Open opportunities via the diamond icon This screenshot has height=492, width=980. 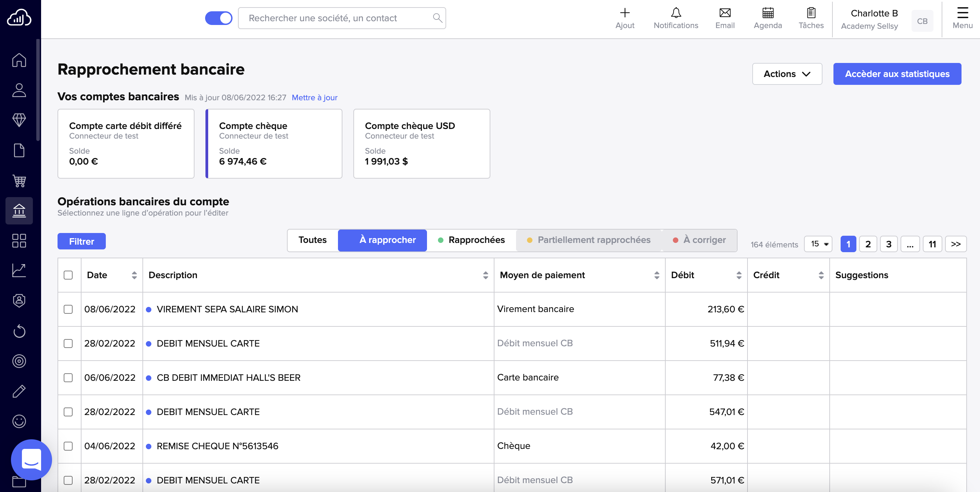click(18, 120)
